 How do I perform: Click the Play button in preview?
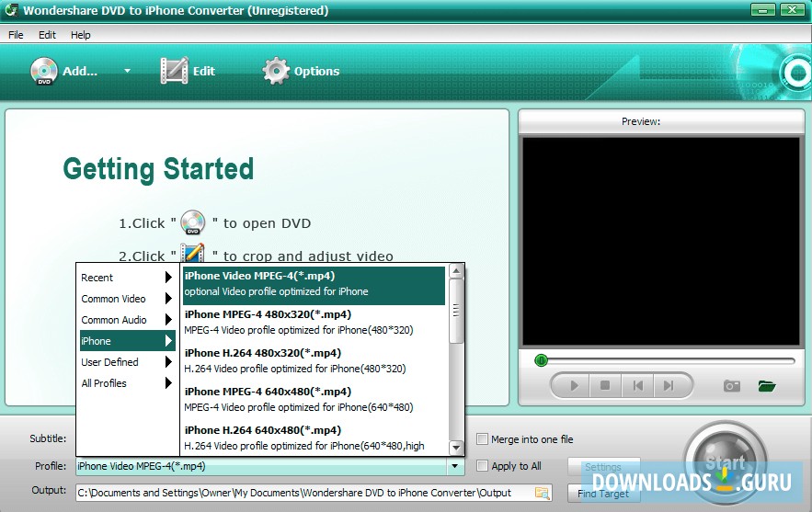(573, 386)
